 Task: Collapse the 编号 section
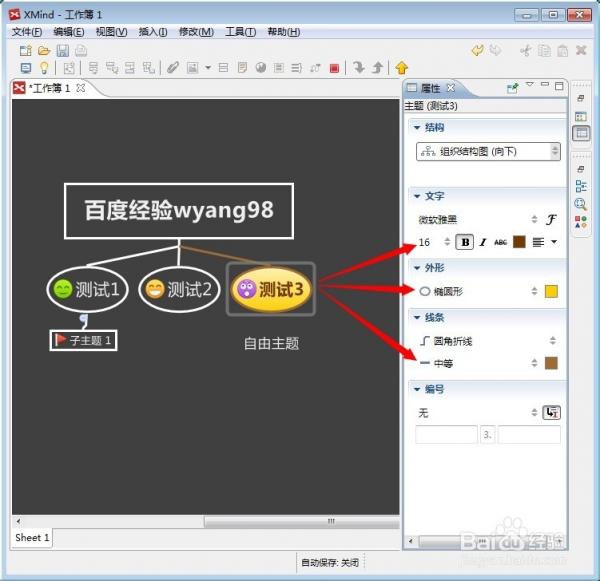click(417, 390)
